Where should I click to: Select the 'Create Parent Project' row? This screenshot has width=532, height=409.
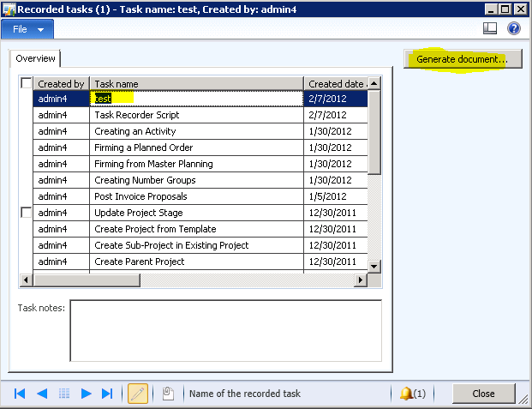point(200,262)
